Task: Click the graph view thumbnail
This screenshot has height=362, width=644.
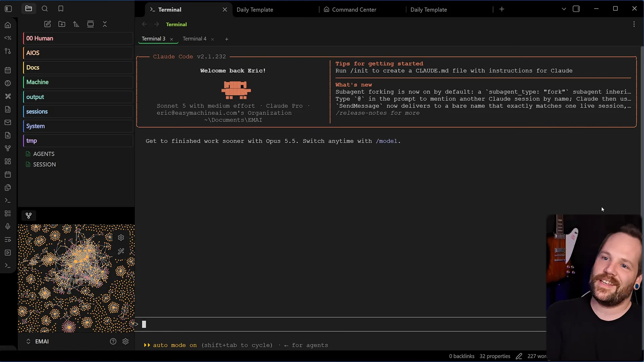Action: 76,278
